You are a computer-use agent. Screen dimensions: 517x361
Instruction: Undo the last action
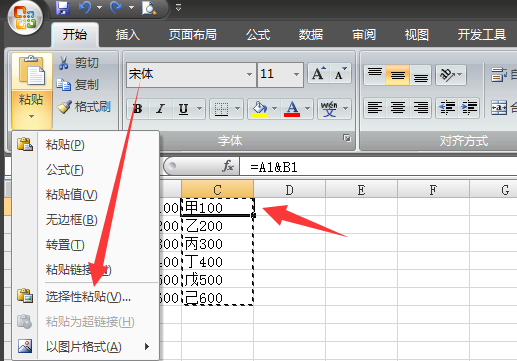tap(85, 8)
